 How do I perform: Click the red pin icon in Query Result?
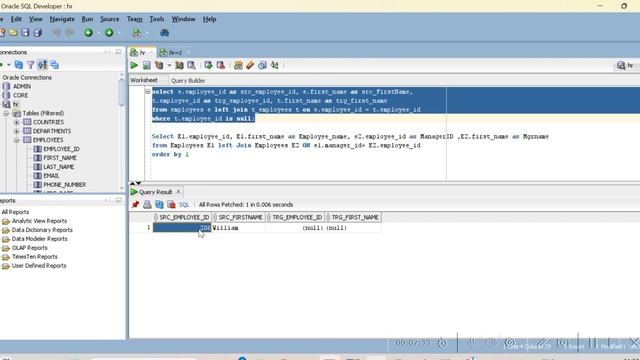(135, 204)
